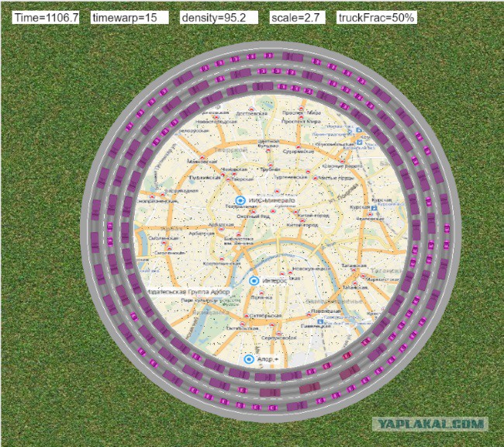
Task: Click the timewarp=15 readout
Action: pyautogui.click(x=129, y=17)
